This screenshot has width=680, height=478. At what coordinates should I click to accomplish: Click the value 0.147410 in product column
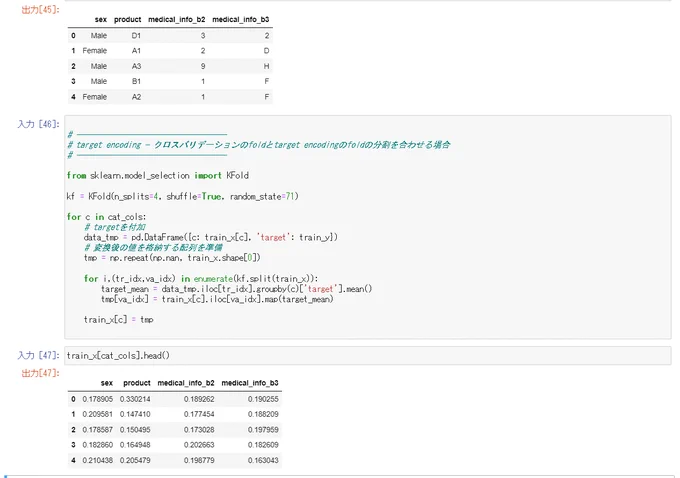point(135,414)
